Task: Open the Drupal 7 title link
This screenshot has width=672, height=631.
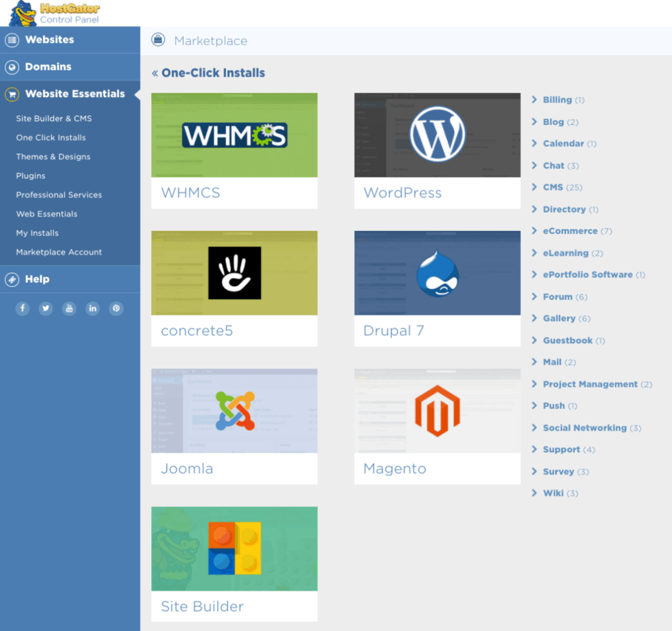Action: pyautogui.click(x=393, y=331)
